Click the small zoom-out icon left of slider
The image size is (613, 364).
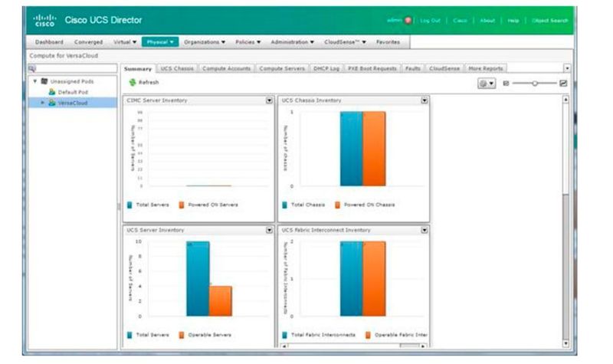pos(506,83)
